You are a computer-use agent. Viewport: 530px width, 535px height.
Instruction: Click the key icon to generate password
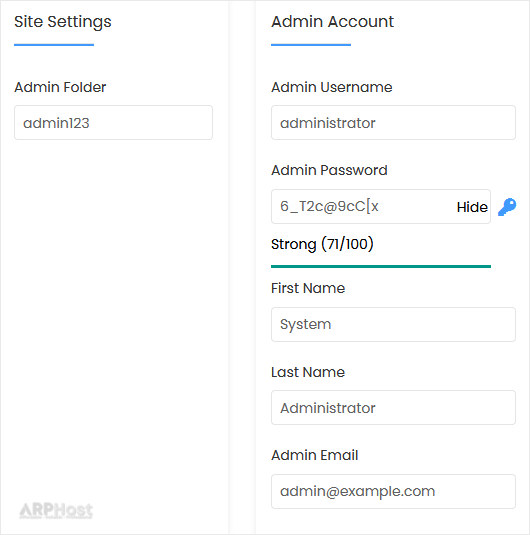point(507,207)
